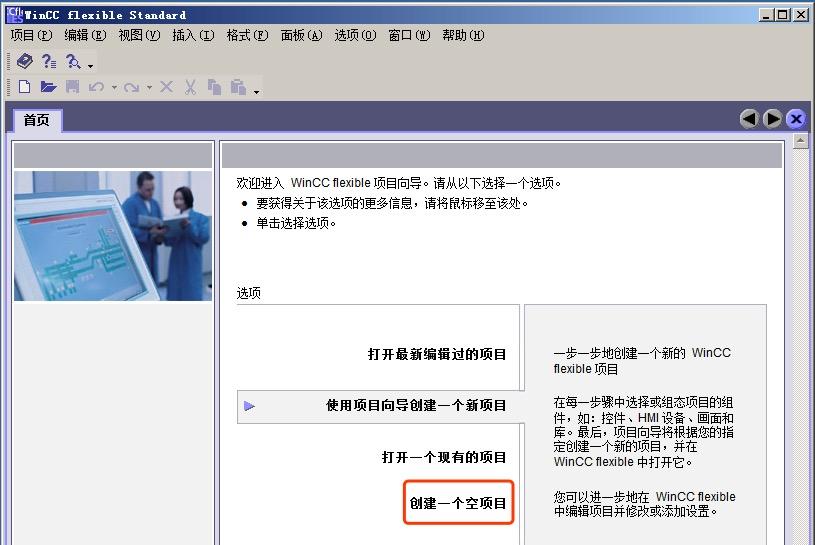Select 打开最新编辑过的项目 option
The image size is (815, 545).
[x=437, y=354]
